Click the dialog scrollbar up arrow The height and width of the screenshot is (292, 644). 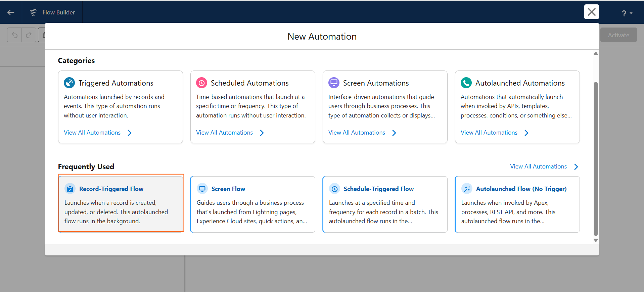click(596, 53)
